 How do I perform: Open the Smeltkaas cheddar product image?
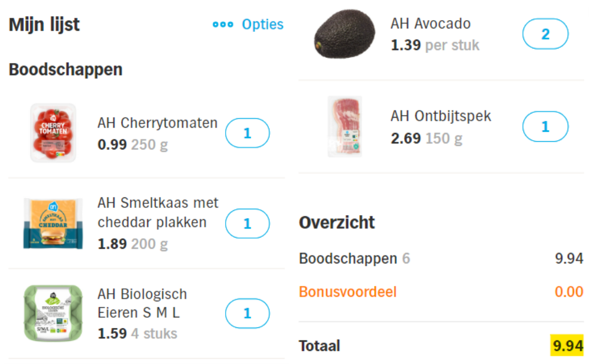pyautogui.click(x=53, y=223)
